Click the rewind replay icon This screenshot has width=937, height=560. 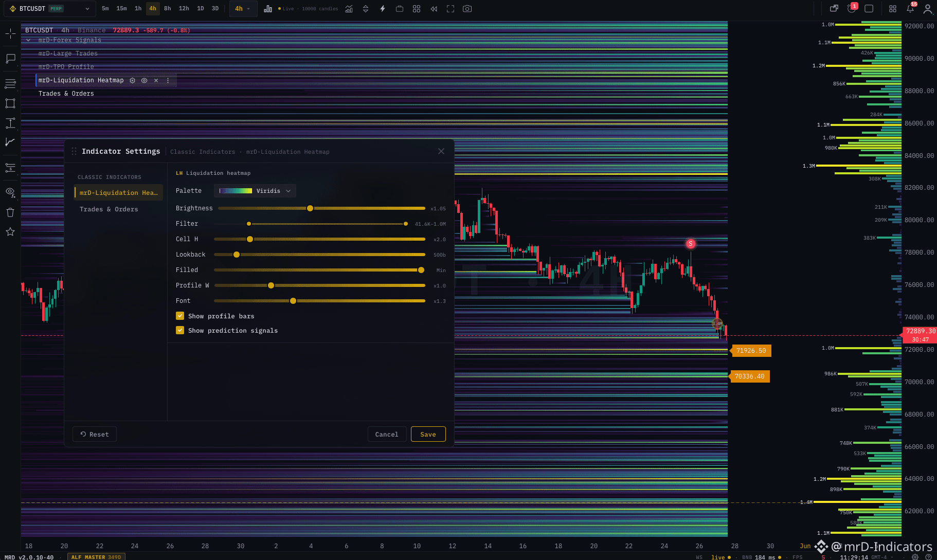pos(434,9)
